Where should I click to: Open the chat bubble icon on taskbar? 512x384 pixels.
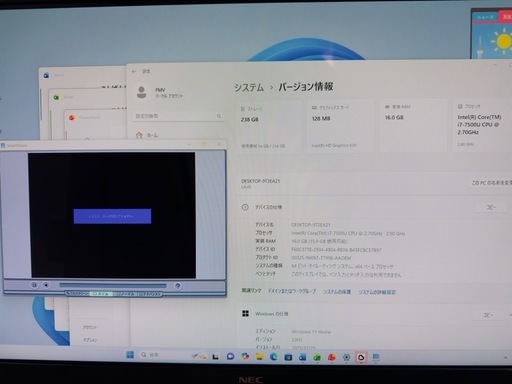click(x=230, y=356)
